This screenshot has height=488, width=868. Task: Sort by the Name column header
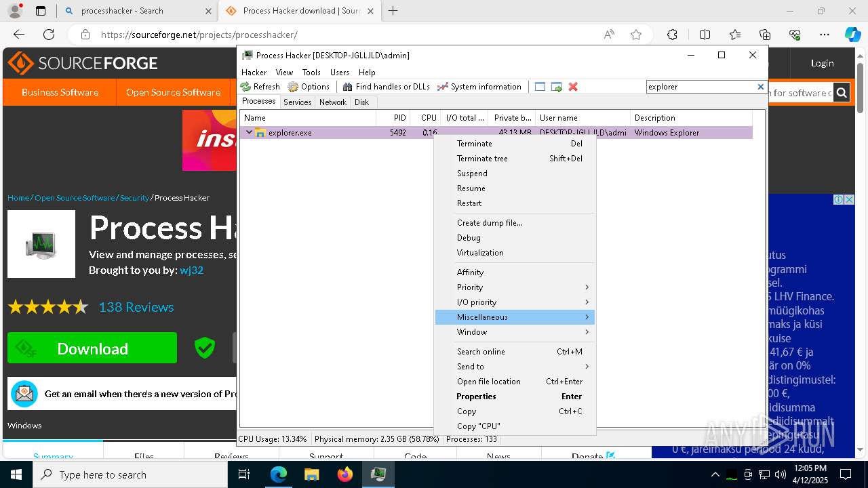309,118
